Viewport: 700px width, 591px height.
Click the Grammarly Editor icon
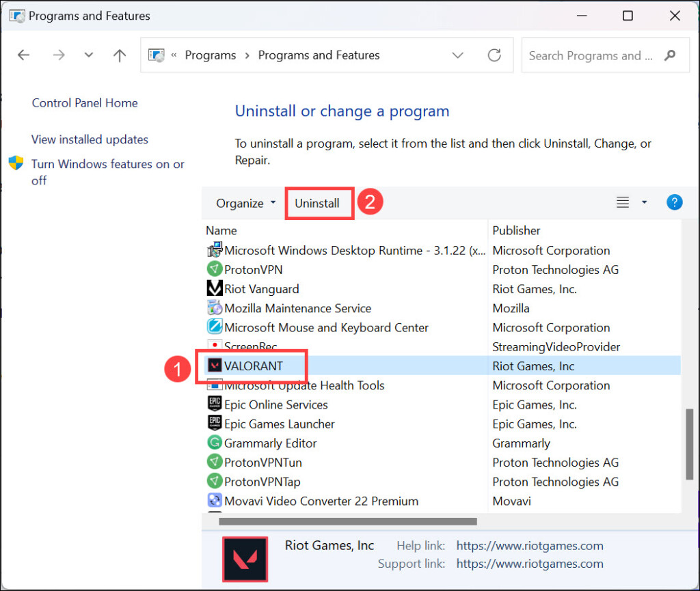point(215,443)
